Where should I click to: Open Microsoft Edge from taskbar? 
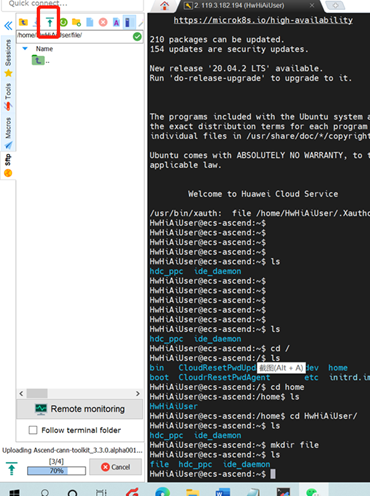point(162,492)
